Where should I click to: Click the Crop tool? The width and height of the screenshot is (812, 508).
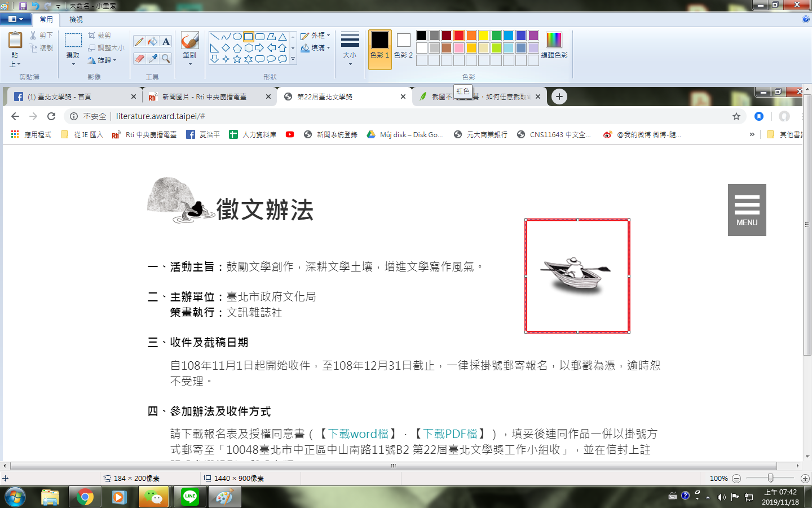(100, 36)
